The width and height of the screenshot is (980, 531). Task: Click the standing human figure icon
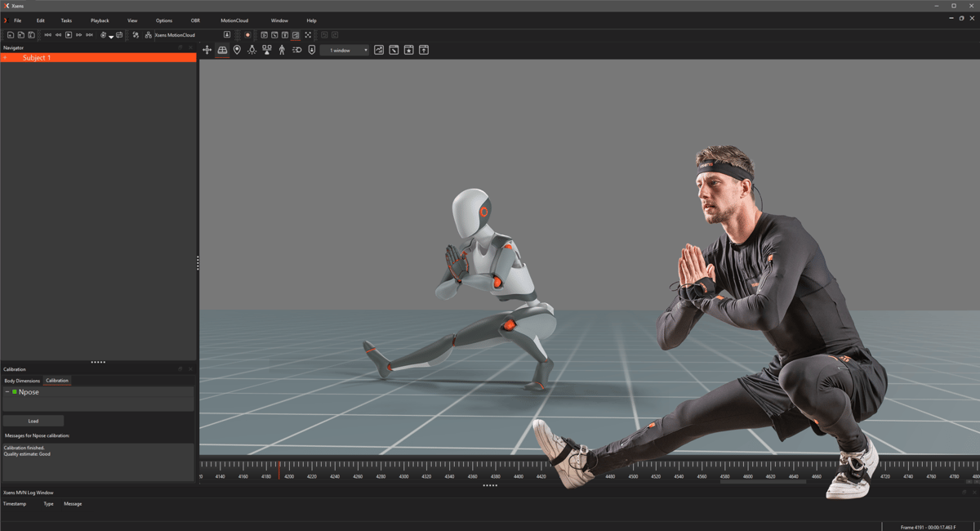click(282, 50)
